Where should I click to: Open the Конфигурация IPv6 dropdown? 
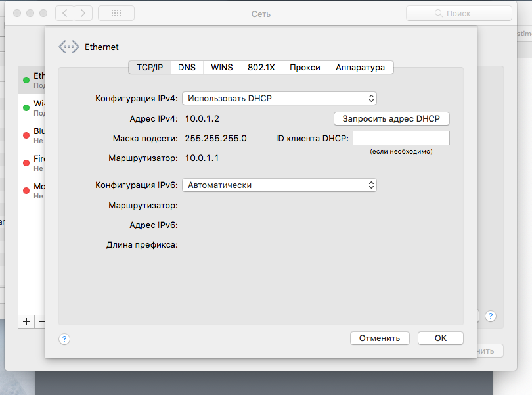(279, 185)
